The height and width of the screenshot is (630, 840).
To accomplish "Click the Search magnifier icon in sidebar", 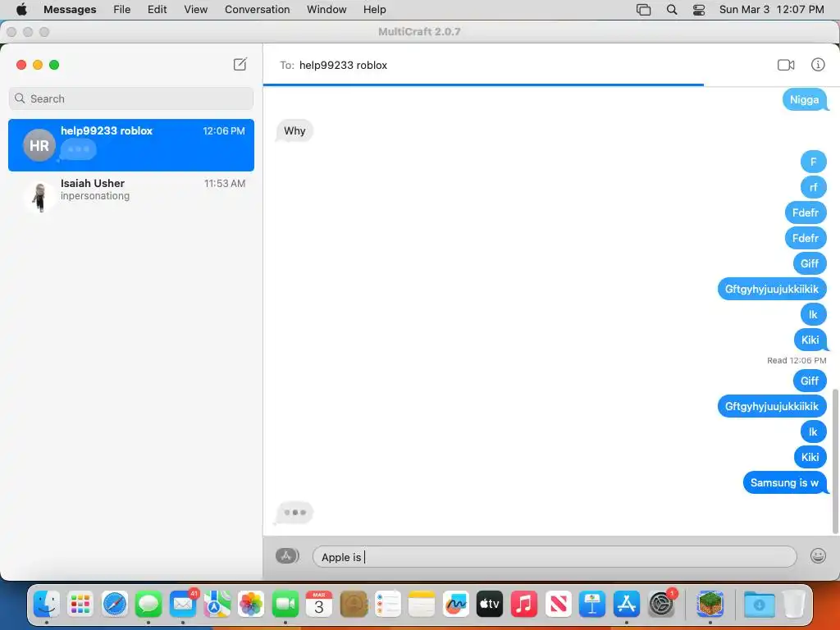I will pos(20,98).
